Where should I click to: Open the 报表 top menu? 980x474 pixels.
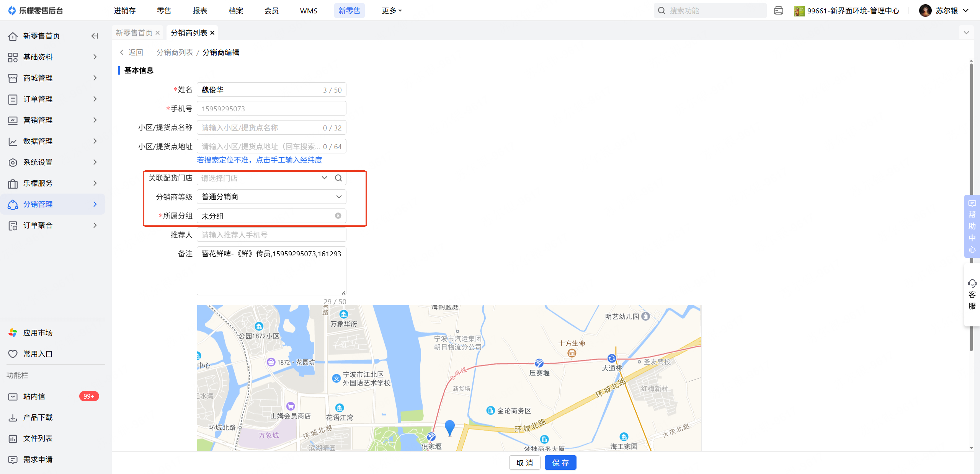(200, 11)
